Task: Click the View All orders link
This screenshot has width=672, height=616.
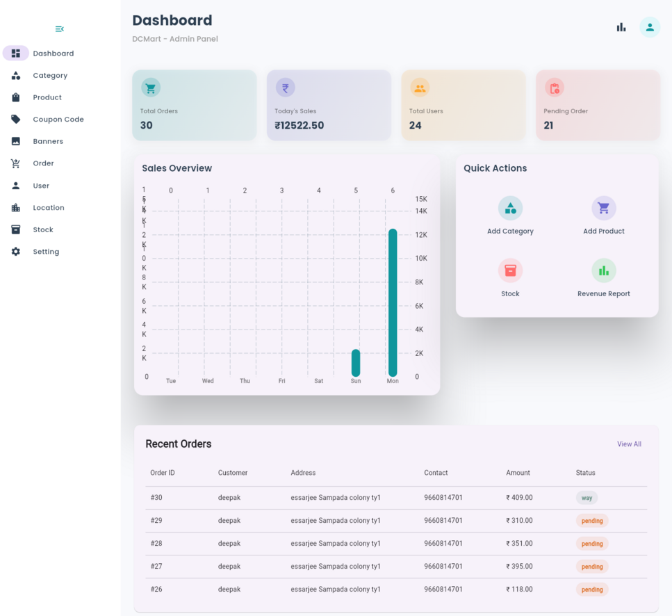Action: (628, 444)
